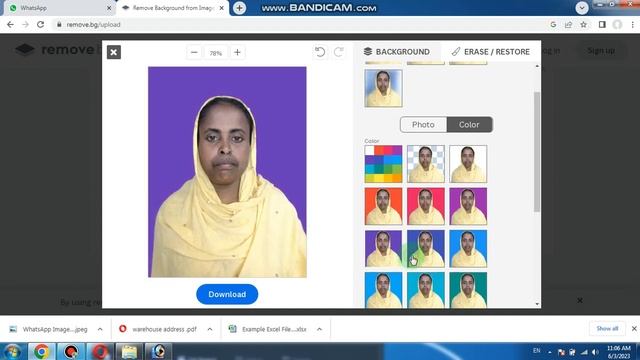
Task: Open the Example Excel File download
Action: tap(268, 329)
